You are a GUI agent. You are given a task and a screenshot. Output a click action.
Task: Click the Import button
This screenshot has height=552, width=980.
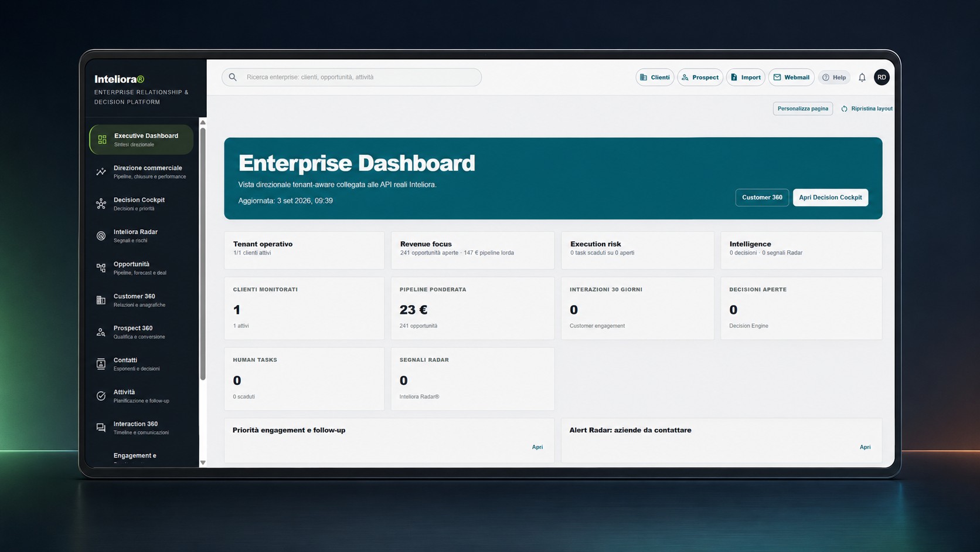746,77
